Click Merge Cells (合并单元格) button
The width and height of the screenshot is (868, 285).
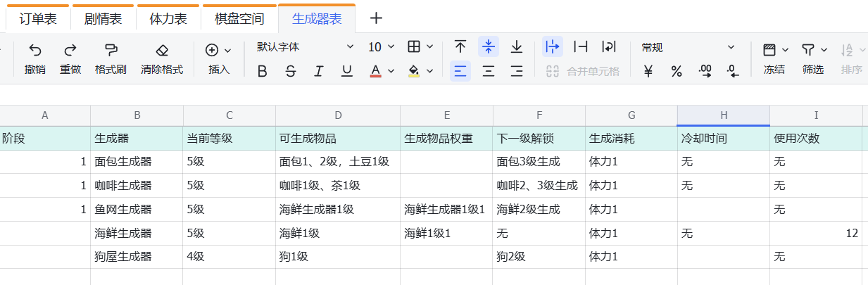[x=583, y=71]
